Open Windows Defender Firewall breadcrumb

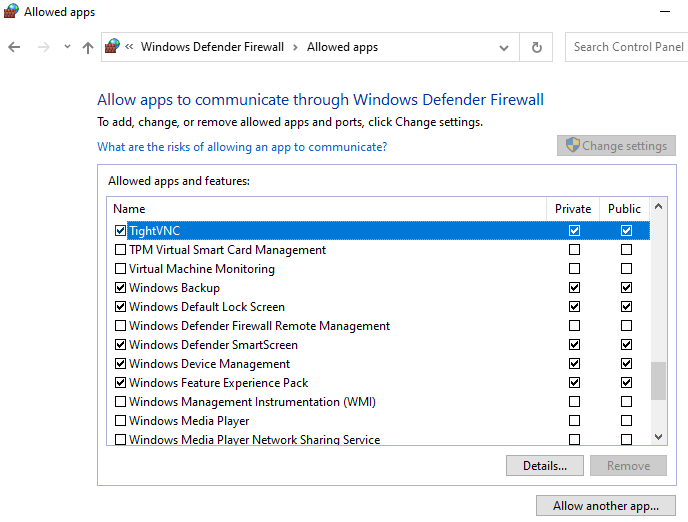tap(212, 47)
